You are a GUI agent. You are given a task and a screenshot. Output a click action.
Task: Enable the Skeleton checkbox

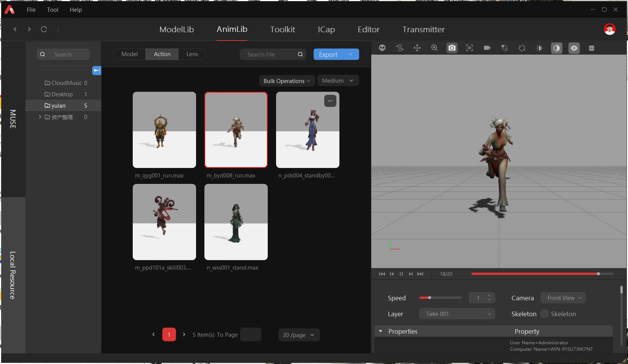(545, 314)
